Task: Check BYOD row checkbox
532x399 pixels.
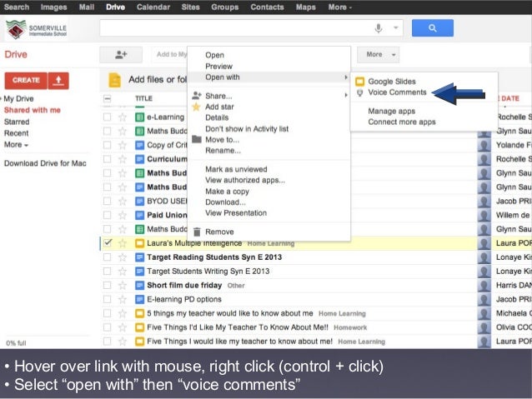Action: [108, 201]
